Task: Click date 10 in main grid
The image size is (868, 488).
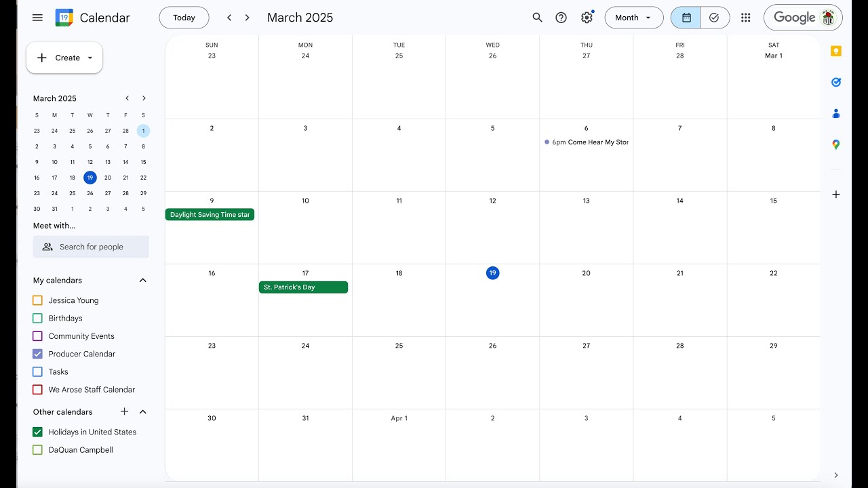Action: (x=305, y=201)
